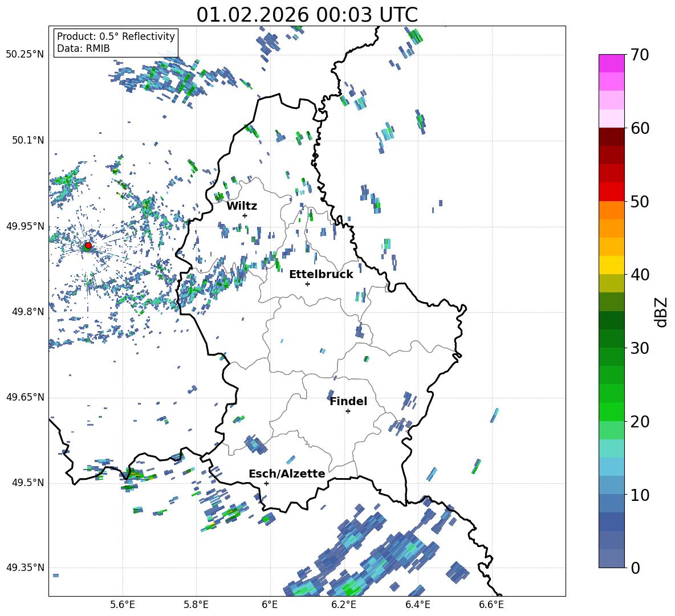
Task: Click the 30 value on colorbar
Action: tap(640, 348)
